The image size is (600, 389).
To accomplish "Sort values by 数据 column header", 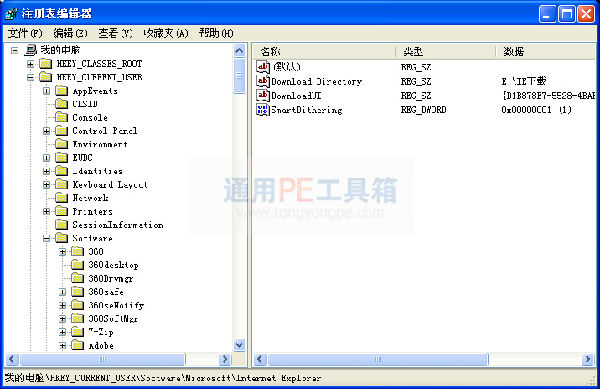I will (546, 51).
